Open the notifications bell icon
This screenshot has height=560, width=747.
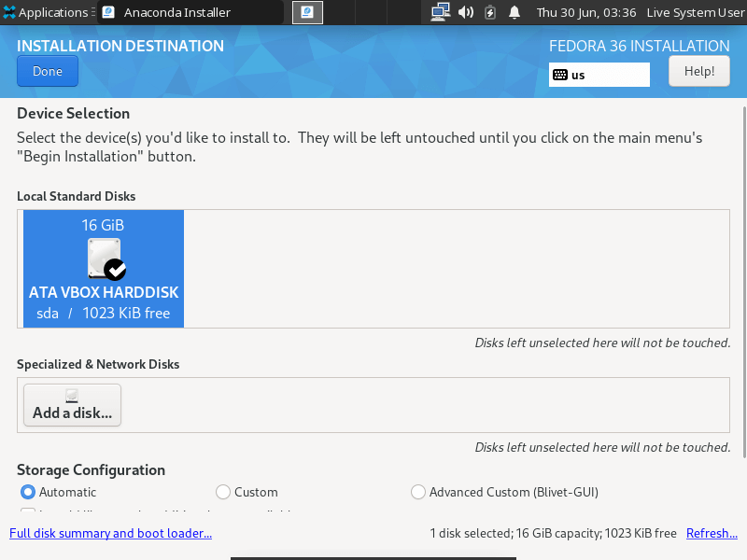[514, 12]
